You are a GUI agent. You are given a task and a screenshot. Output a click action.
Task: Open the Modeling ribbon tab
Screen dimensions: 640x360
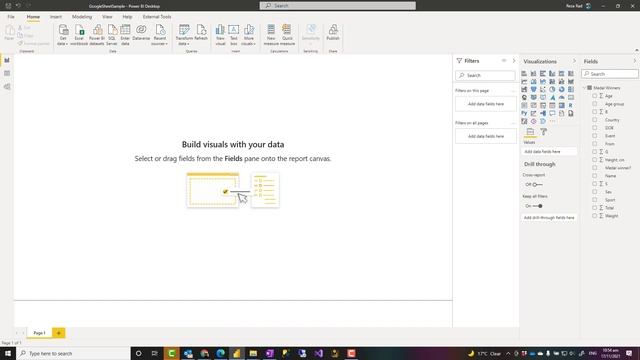coord(82,17)
